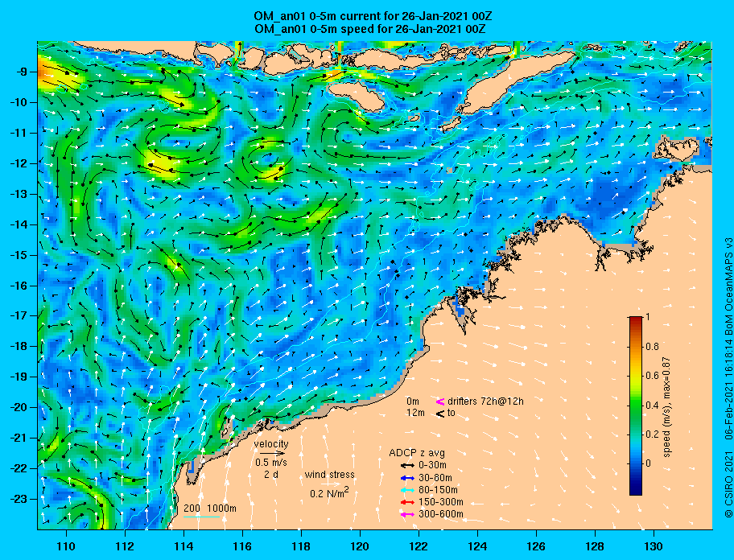Screen dimensions: 734x560
Task: Click longitude label 130
Action: coord(654,546)
